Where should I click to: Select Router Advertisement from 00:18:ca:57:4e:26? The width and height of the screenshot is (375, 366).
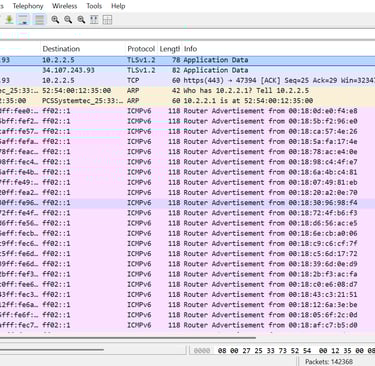pyautogui.click(x=187, y=131)
